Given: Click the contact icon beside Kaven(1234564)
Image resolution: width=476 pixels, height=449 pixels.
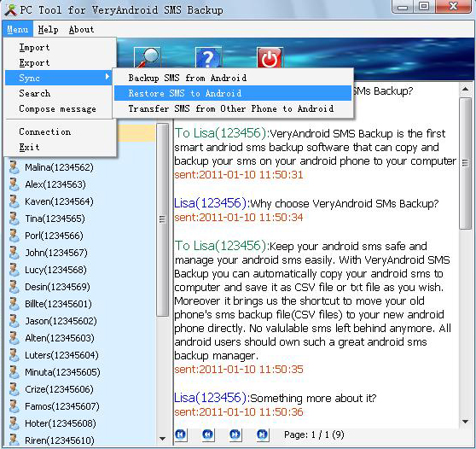Looking at the screenshot, I should tap(14, 201).
